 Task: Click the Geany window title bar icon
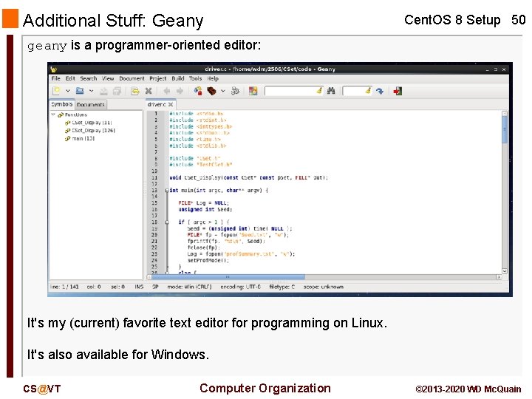click(x=53, y=69)
